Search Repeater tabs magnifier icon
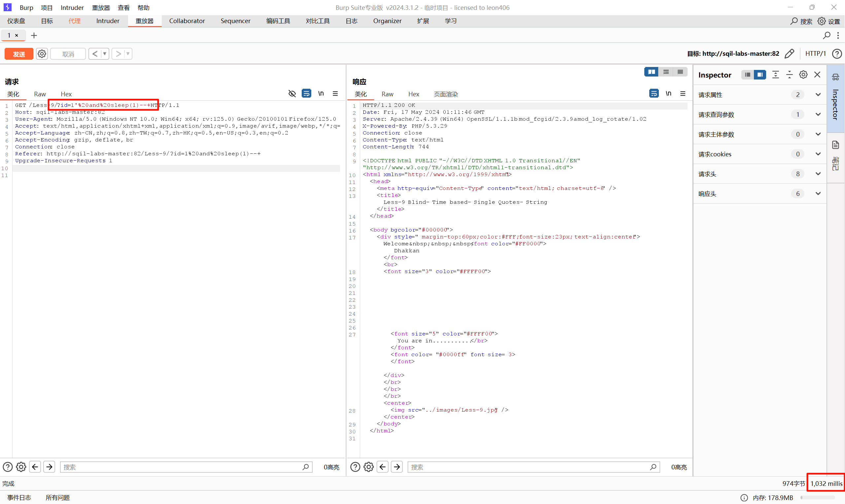This screenshot has height=504, width=845. tap(827, 35)
